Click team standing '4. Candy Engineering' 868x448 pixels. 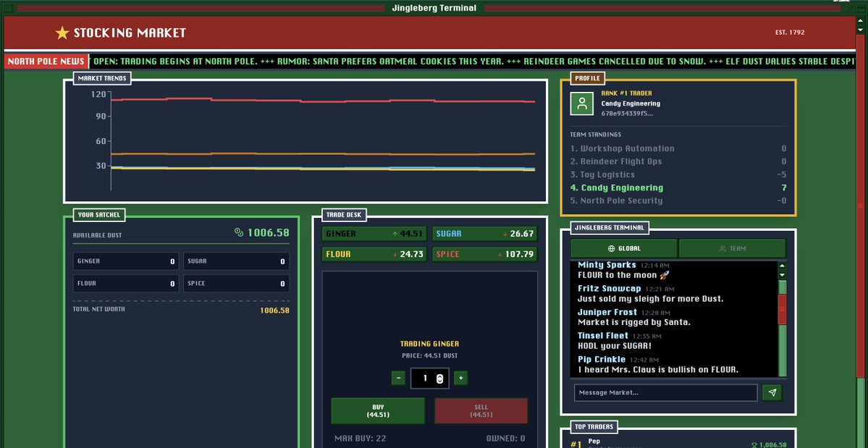(678, 188)
